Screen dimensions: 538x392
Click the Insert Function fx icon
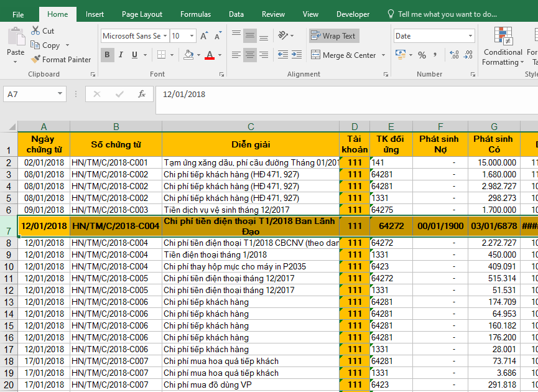142,94
